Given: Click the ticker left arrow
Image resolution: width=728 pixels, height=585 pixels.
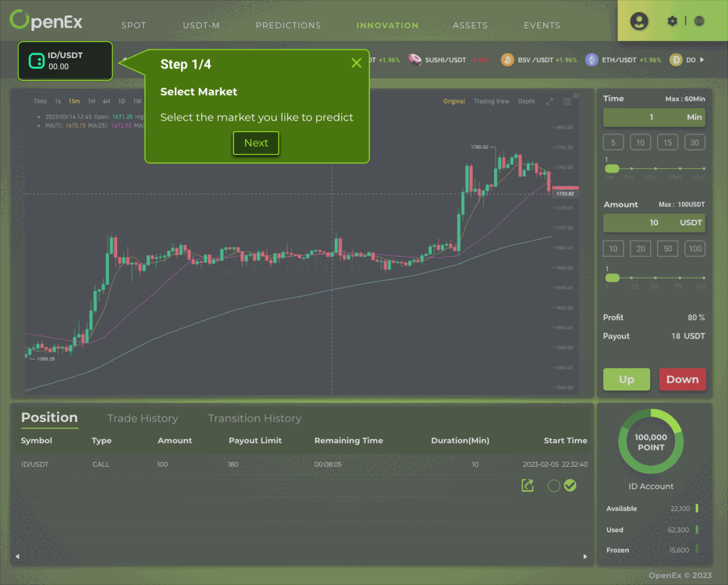Looking at the screenshot, I should point(125,60).
